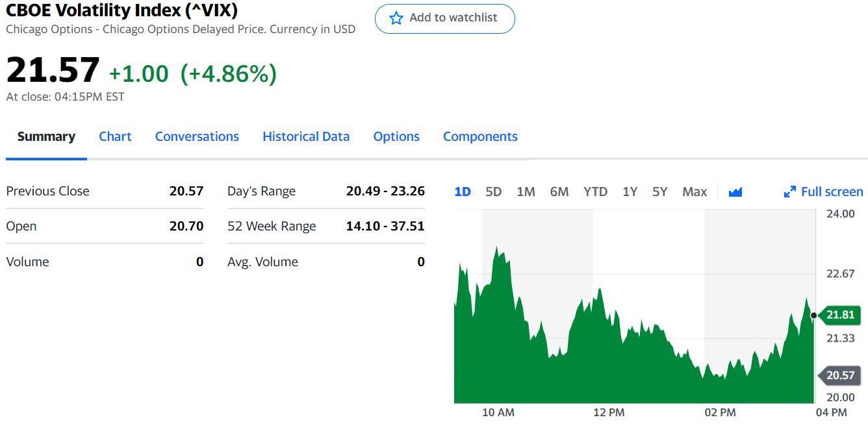Image resolution: width=868 pixels, height=424 pixels.
Task: Click the CBOE Volatility Index (^VIX) heading
Action: point(121,10)
